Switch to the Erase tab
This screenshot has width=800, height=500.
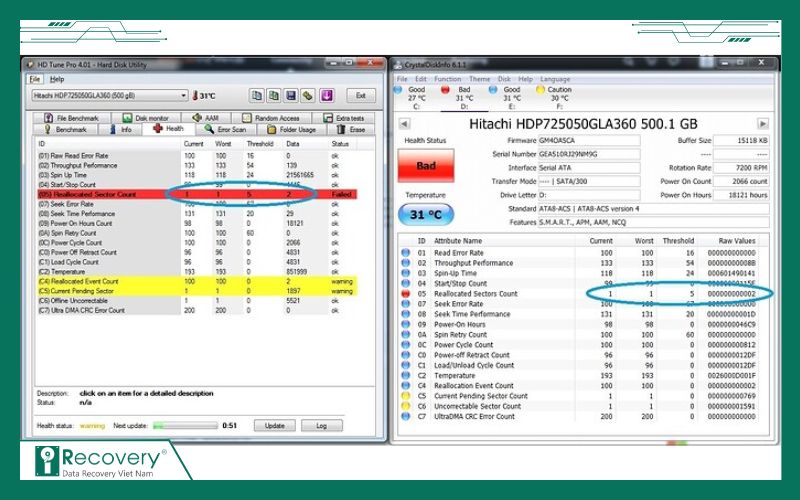(x=351, y=130)
